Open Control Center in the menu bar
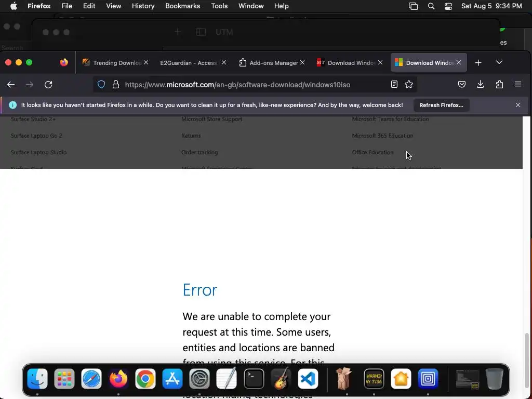Screen dimensions: 532x399 coord(448,6)
